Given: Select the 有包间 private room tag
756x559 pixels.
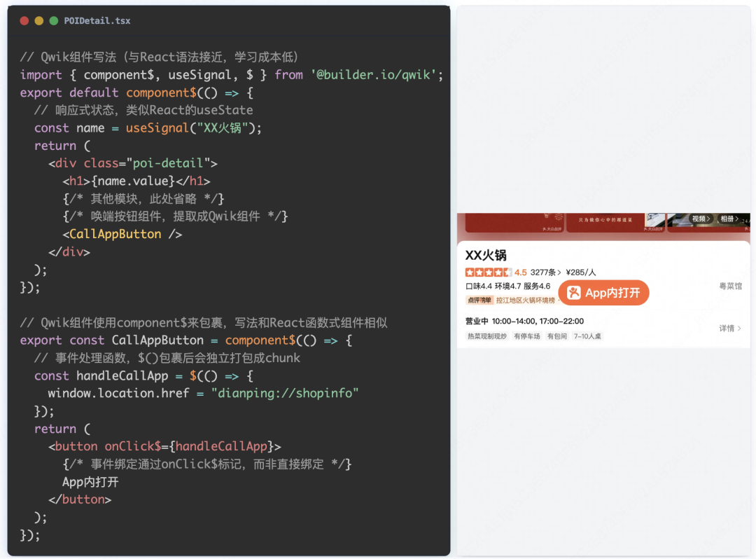Looking at the screenshot, I should click(x=557, y=336).
